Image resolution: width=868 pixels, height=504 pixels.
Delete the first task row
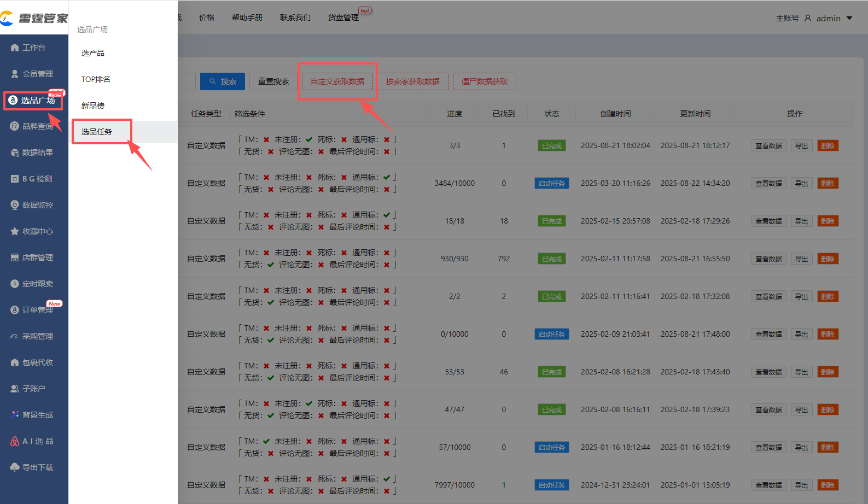828,146
